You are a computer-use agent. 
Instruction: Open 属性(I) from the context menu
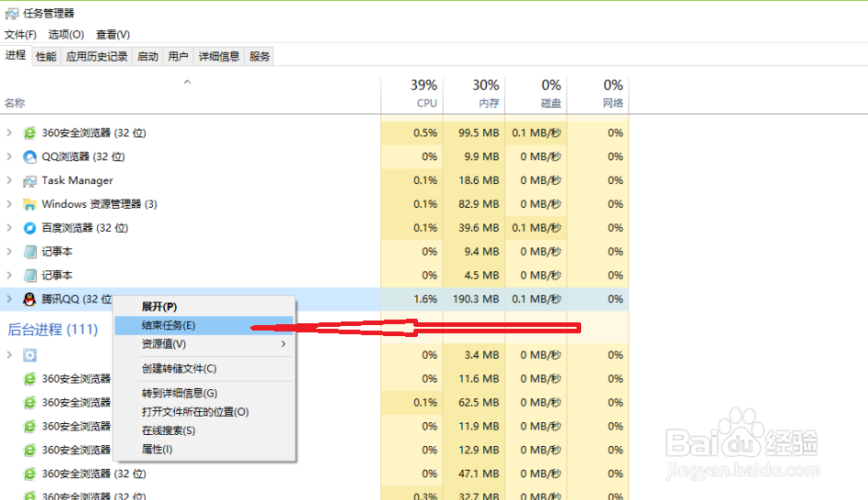(203, 450)
